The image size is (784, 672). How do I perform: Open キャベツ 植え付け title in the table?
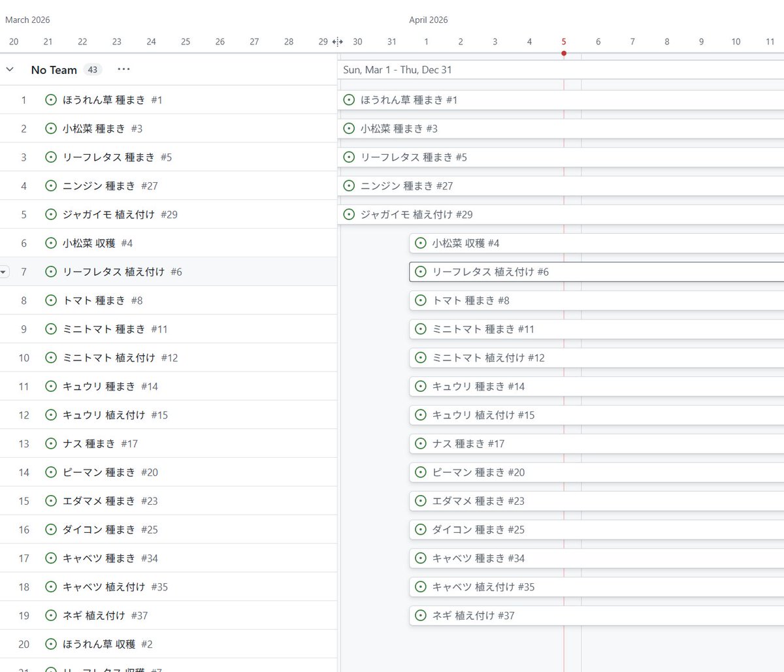coord(104,586)
